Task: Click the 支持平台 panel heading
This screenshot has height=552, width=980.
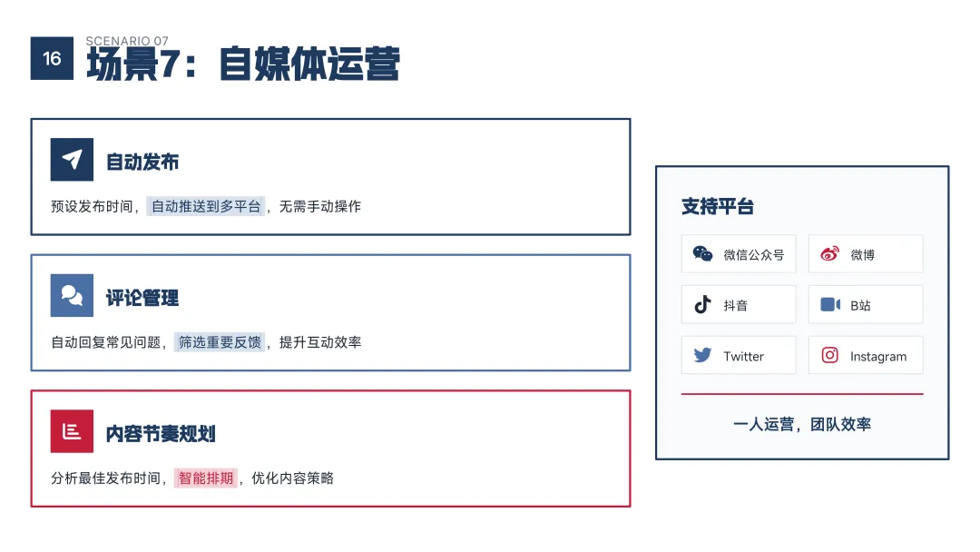Action: pyautogui.click(x=718, y=206)
